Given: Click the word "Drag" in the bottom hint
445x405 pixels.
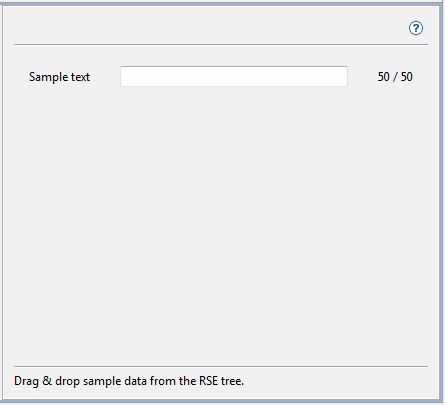Looking at the screenshot, I should (x=26, y=381).
